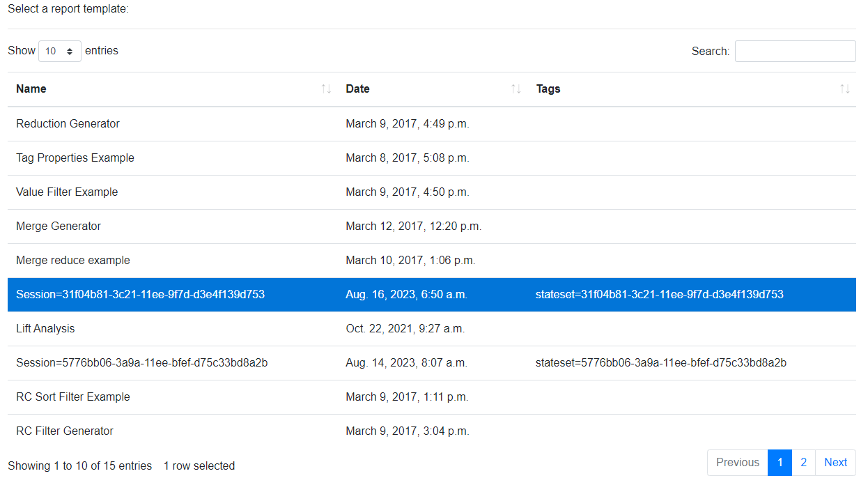868x485 pixels.
Task: Click date March 10, 2017, 1:06 p.m.
Action: [410, 261]
